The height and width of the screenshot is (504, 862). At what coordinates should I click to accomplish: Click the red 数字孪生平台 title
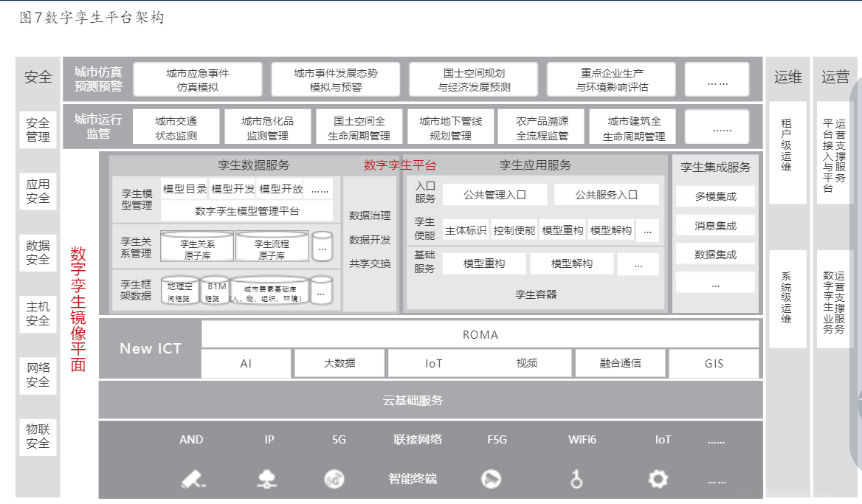[x=400, y=165]
